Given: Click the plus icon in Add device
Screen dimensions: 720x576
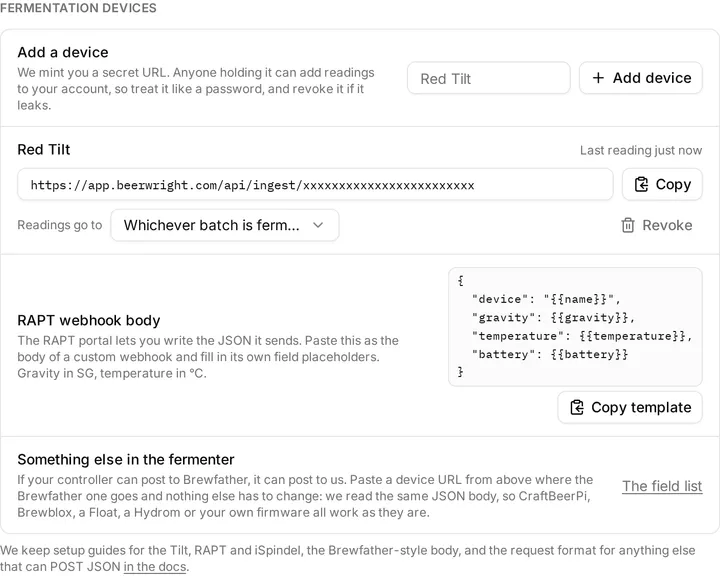Looking at the screenshot, I should [x=598, y=78].
